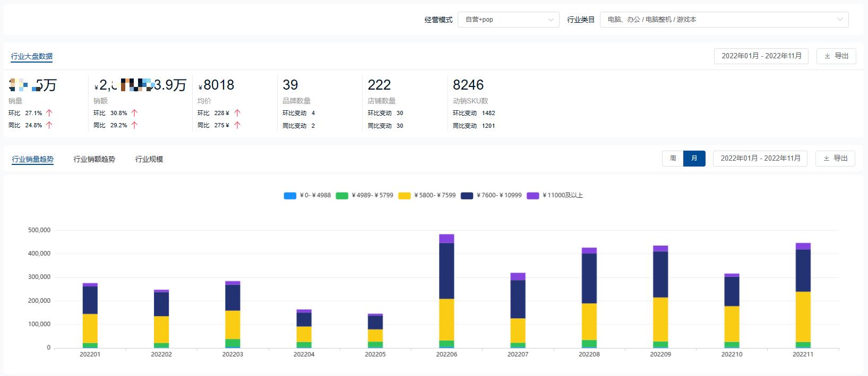Switch chart granularity to 周 (week)

(673, 159)
